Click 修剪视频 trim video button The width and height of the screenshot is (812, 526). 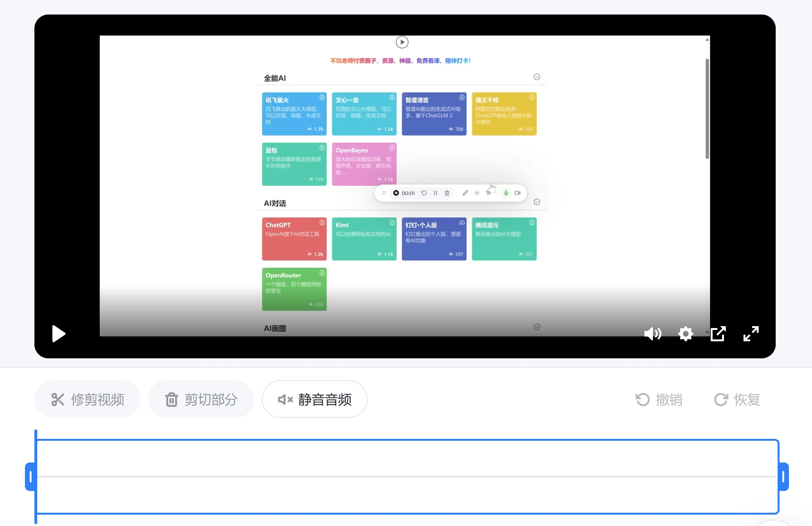(87, 399)
